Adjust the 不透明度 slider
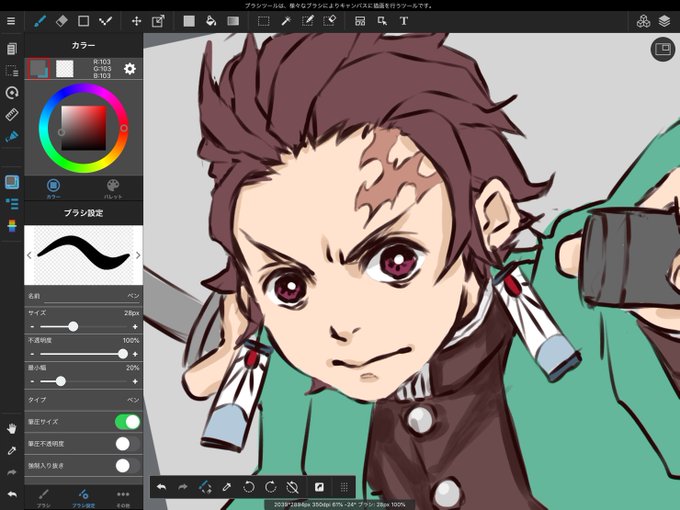The height and width of the screenshot is (510, 680). click(x=83, y=354)
